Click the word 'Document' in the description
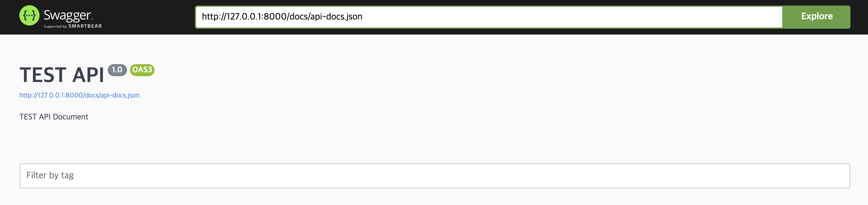This screenshot has height=205, width=868. (71, 117)
